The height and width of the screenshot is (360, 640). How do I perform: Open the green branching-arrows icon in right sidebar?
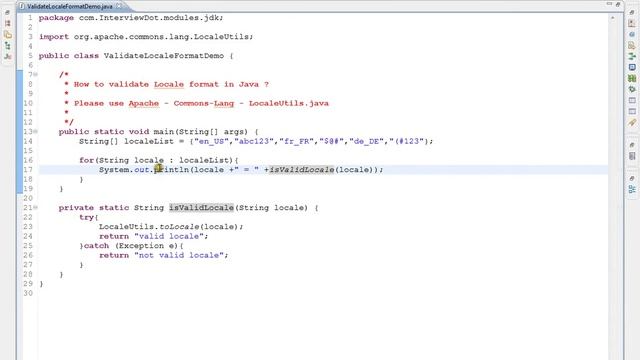[632, 56]
